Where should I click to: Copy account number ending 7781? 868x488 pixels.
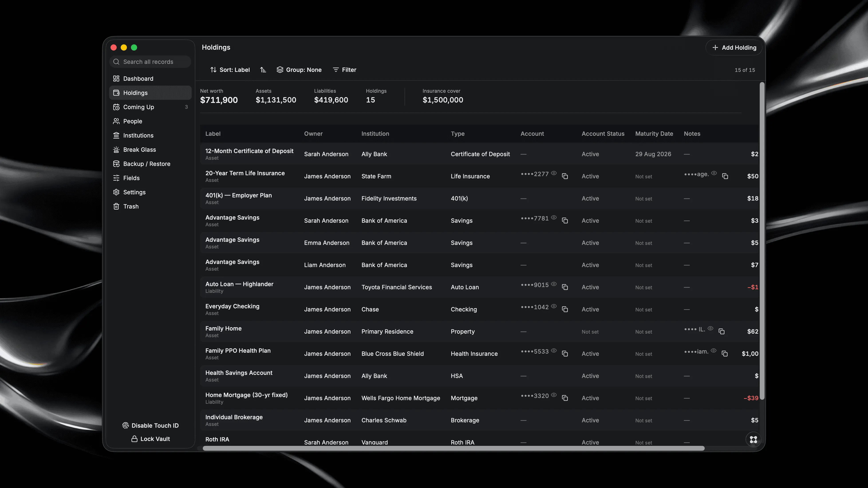tap(565, 220)
